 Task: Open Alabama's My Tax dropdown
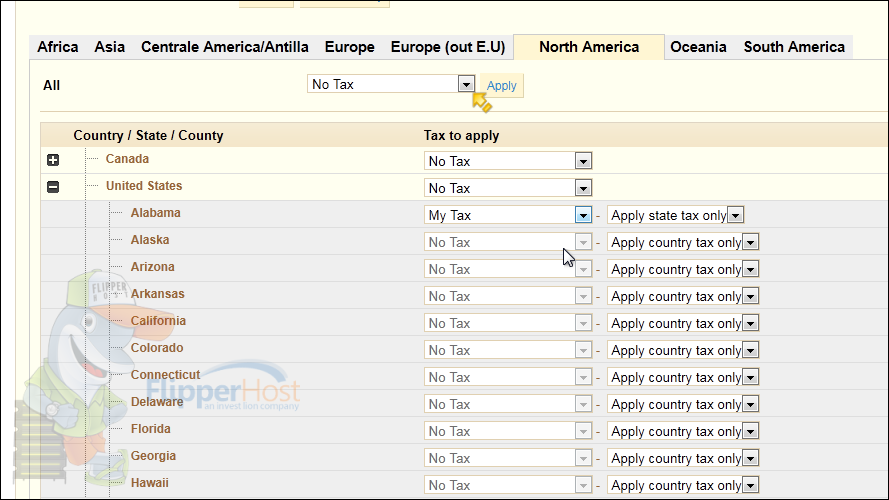click(x=508, y=215)
